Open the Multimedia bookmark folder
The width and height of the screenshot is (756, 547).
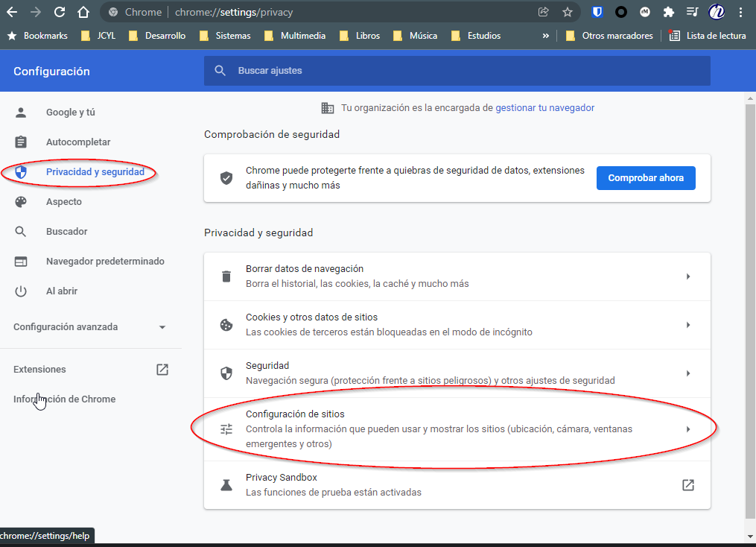pos(295,36)
